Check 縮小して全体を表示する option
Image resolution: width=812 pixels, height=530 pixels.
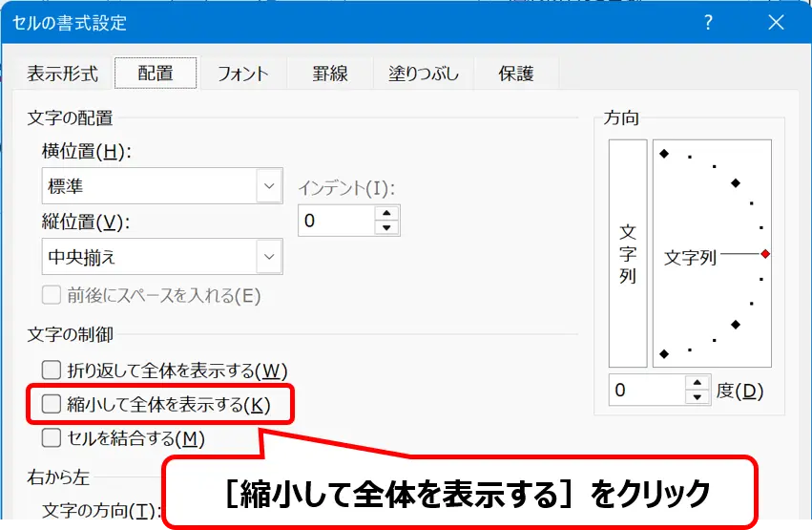tap(52, 404)
